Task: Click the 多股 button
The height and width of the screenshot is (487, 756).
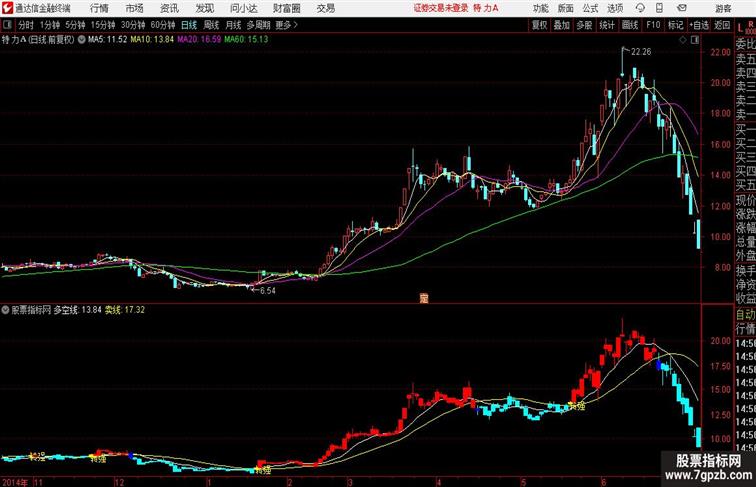Action: click(x=584, y=25)
